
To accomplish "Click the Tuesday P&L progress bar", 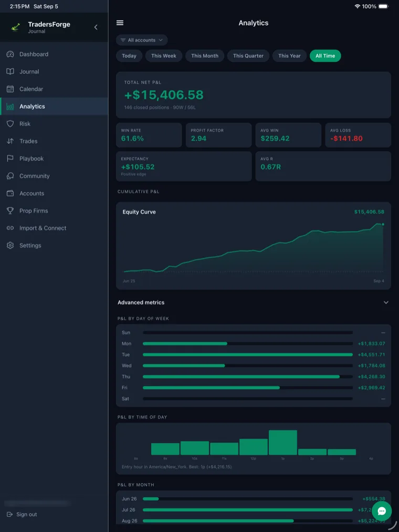I will 248,354.
